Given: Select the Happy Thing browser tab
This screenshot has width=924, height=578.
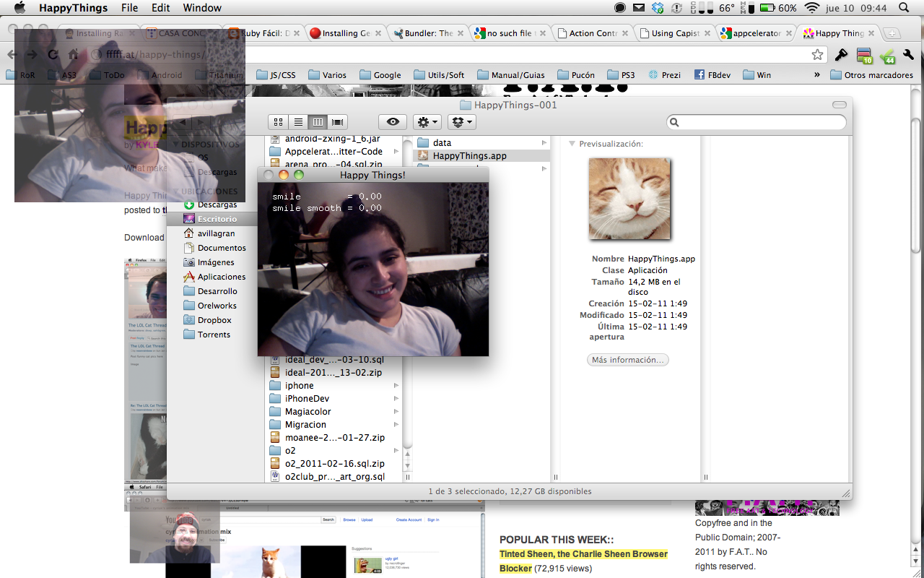Looking at the screenshot, I should (x=840, y=33).
